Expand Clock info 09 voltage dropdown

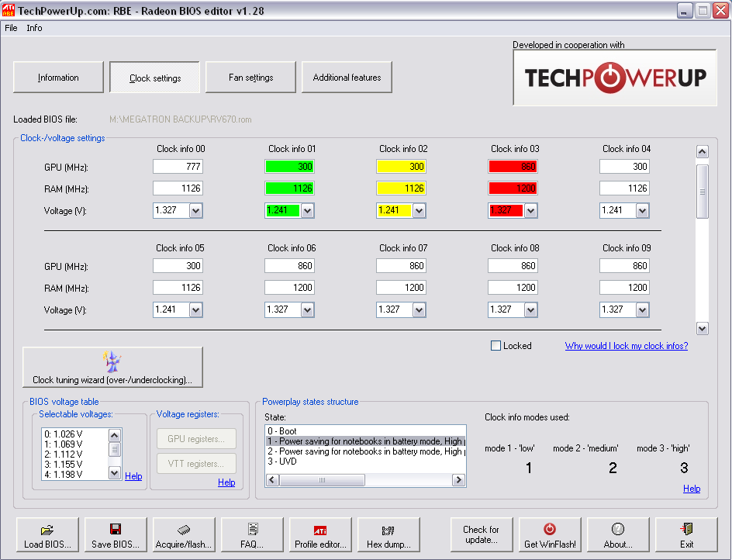tap(642, 309)
